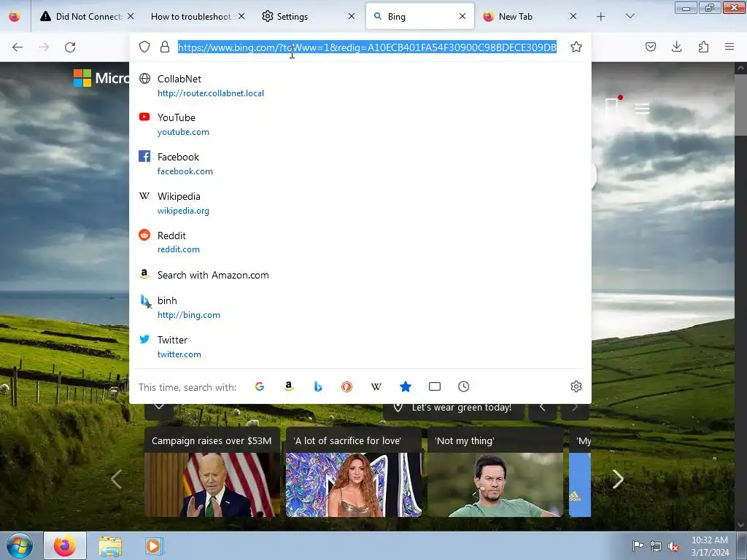Select binh bing.com suggestion
Screen dimensions: 747x560
pyautogui.click(x=360, y=308)
